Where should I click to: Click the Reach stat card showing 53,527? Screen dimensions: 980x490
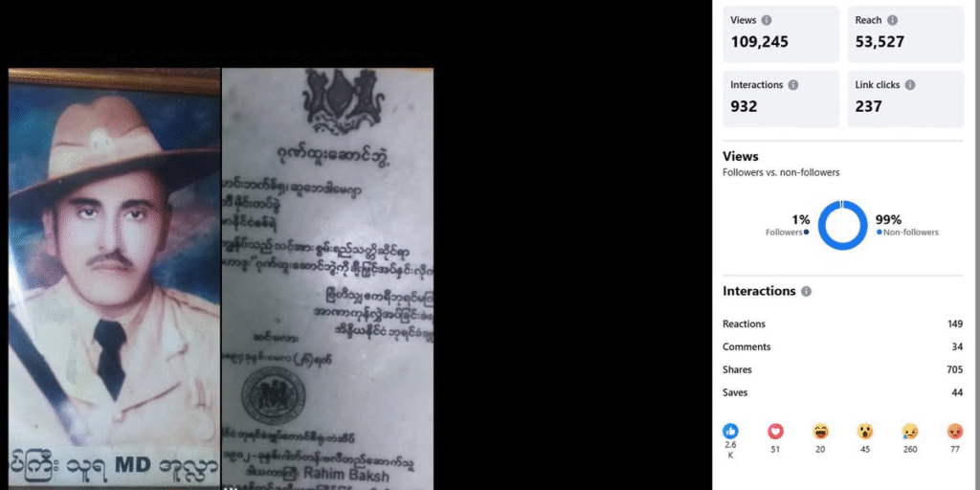[905, 34]
